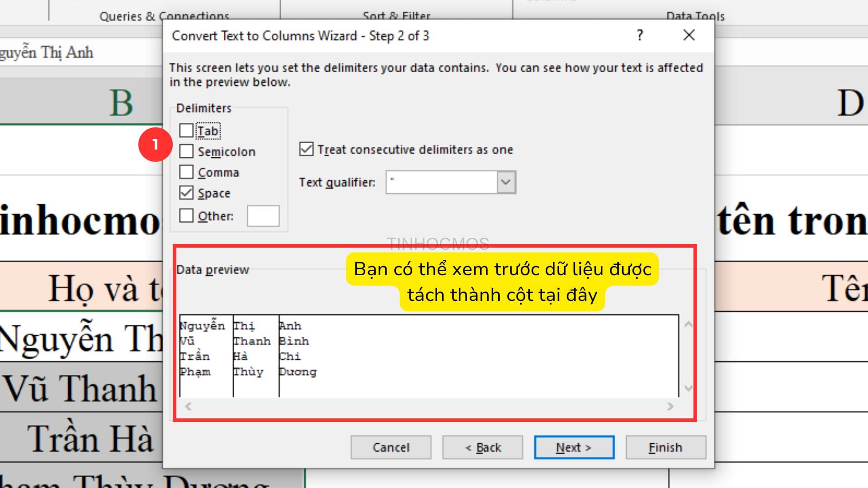The height and width of the screenshot is (488, 868).
Task: Click the data preview scroll up arrow
Action: click(x=689, y=324)
